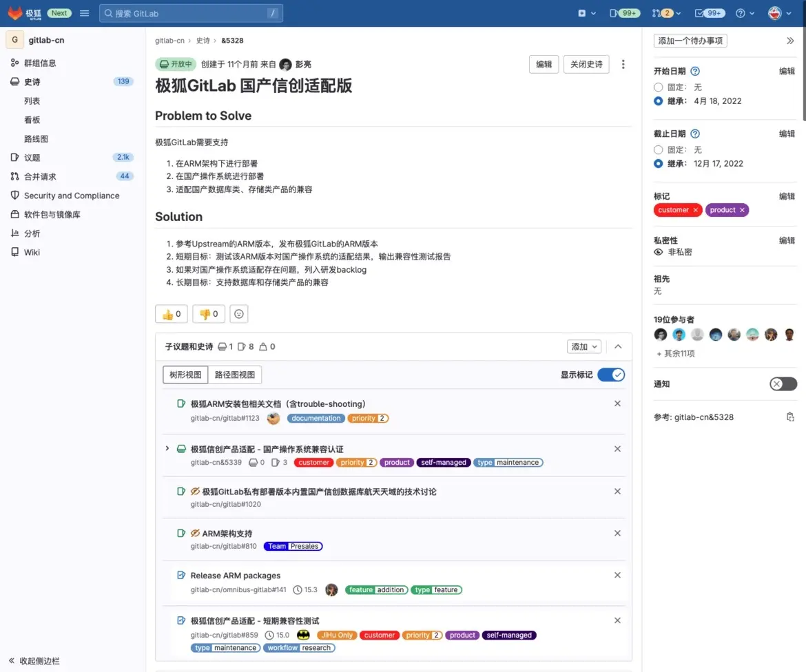Click the GitLab fox logo
The image size is (806, 672).
pyautogui.click(x=15, y=13)
